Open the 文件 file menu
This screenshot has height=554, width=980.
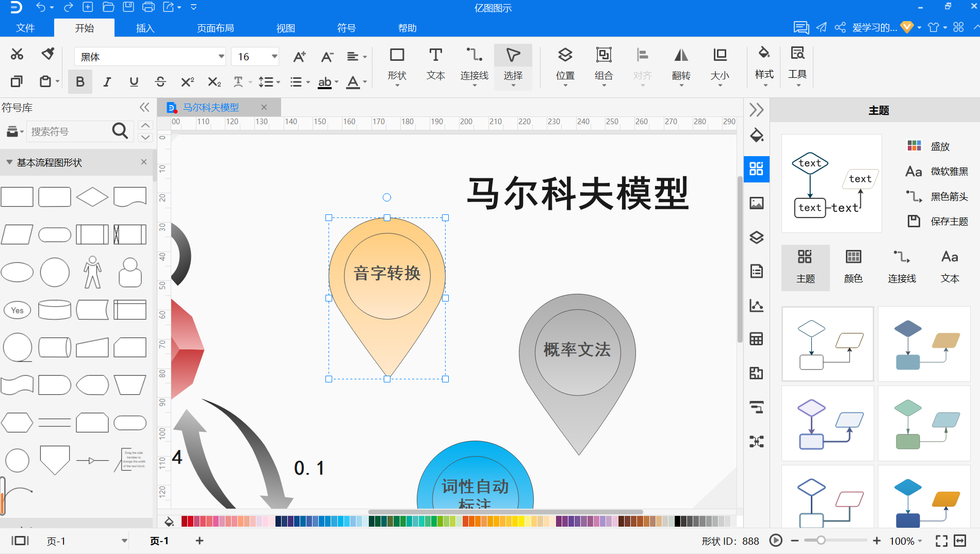pos(25,28)
